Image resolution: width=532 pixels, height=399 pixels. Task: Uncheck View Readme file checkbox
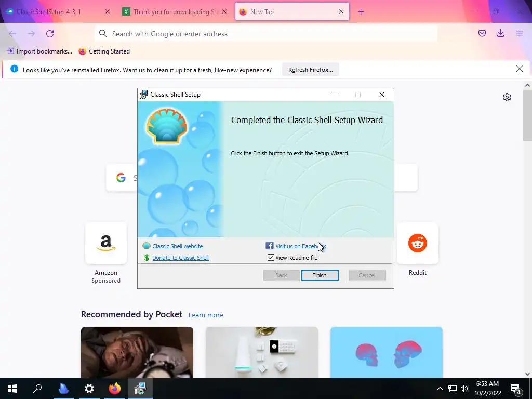[271, 258]
